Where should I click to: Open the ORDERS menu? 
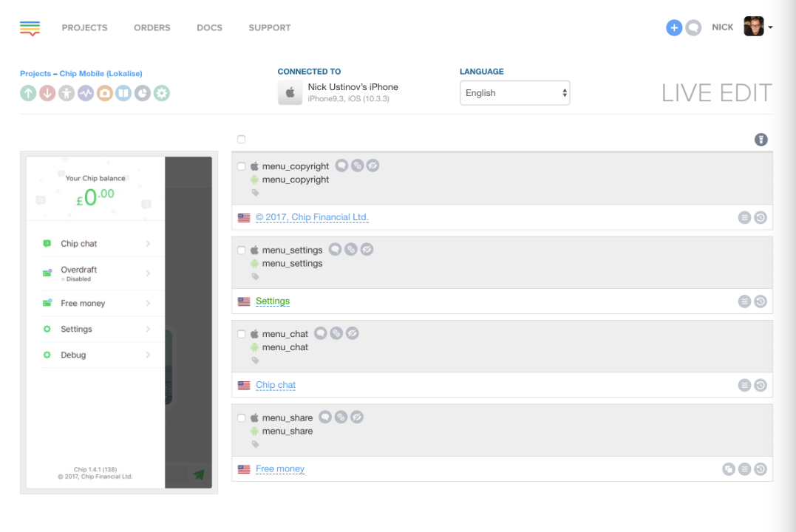coord(152,28)
